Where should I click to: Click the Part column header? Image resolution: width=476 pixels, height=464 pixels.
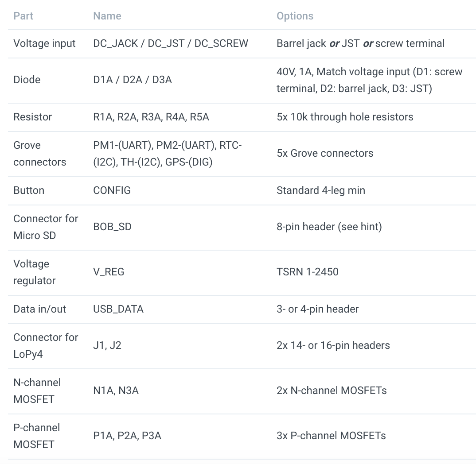pos(23,16)
